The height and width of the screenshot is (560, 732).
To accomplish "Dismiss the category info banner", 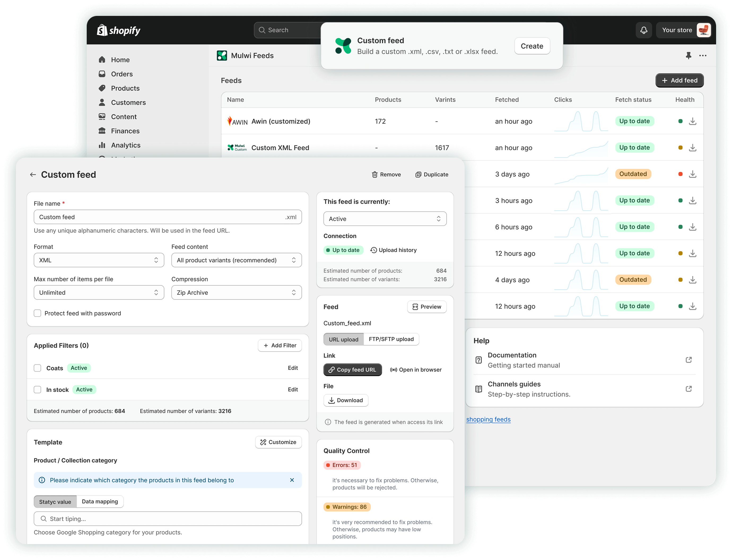I will (x=292, y=480).
